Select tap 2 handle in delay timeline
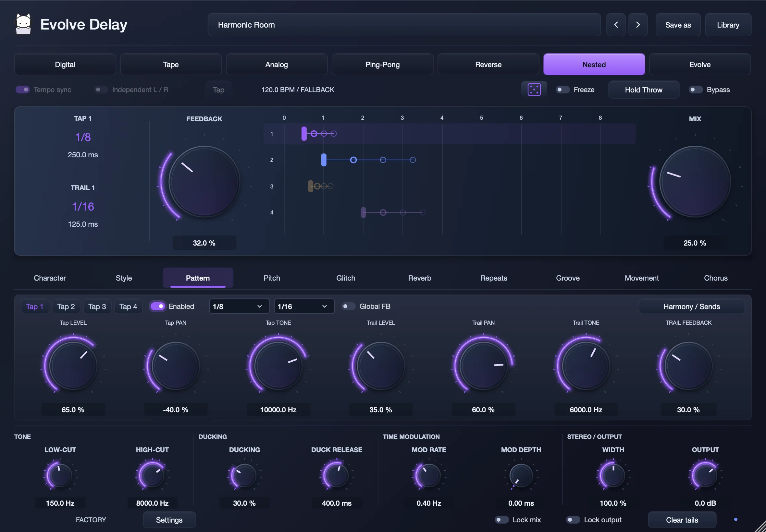Viewport: 766px width, 532px height. pyautogui.click(x=324, y=160)
